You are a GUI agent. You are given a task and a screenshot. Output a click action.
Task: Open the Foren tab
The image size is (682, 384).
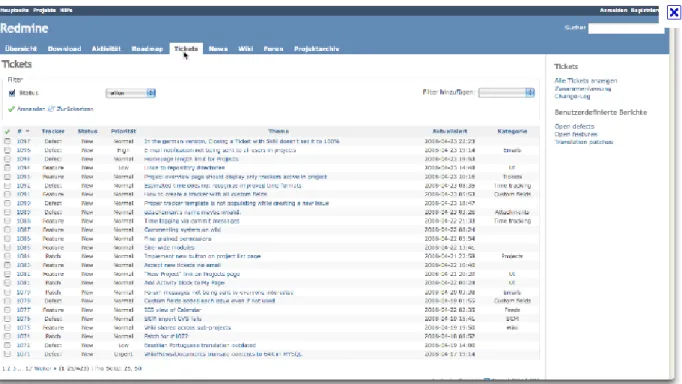[273, 49]
